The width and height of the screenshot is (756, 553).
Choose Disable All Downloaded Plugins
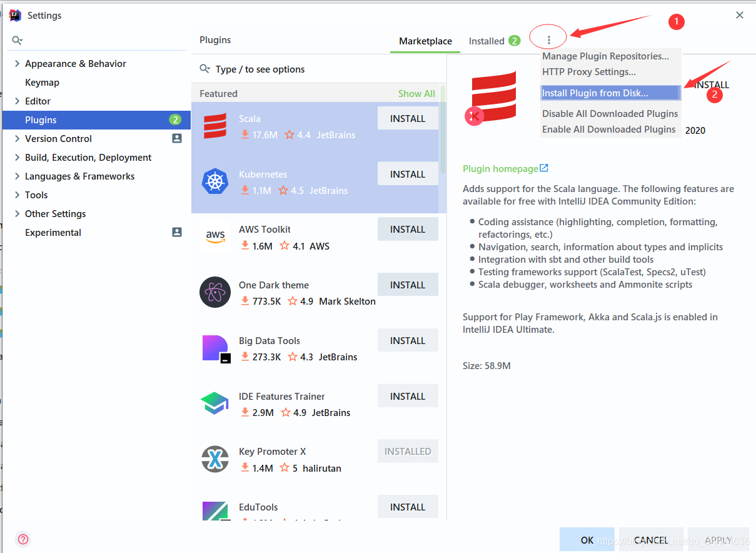click(x=610, y=113)
